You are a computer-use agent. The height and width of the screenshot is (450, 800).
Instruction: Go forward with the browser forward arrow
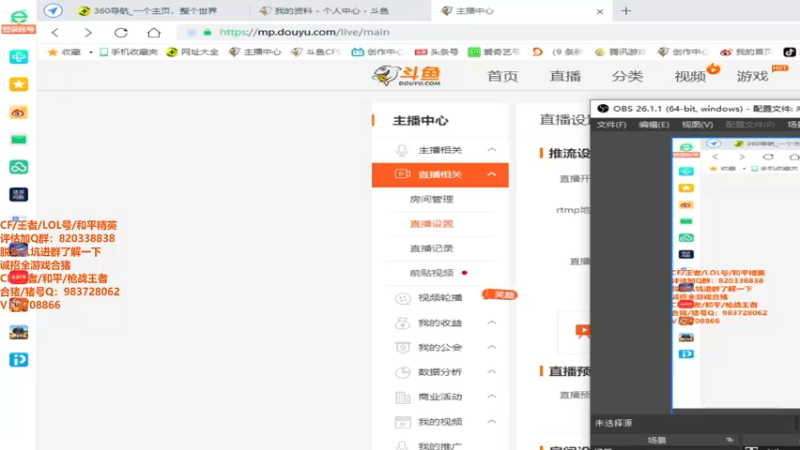tap(88, 33)
